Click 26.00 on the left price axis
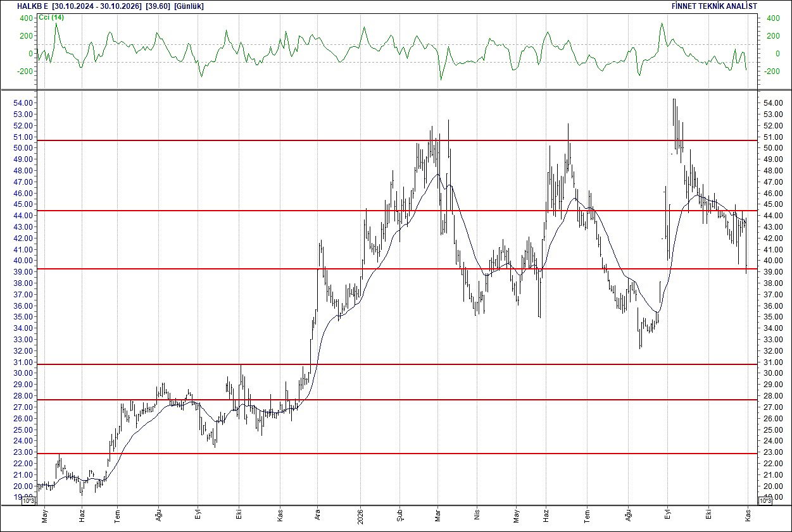The width and height of the screenshot is (792, 532). pyautogui.click(x=23, y=419)
